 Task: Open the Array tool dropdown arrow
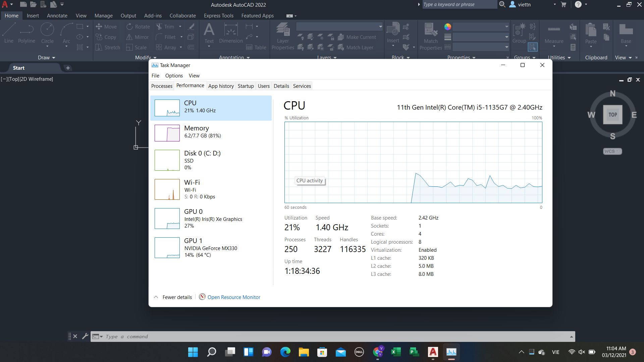180,47
